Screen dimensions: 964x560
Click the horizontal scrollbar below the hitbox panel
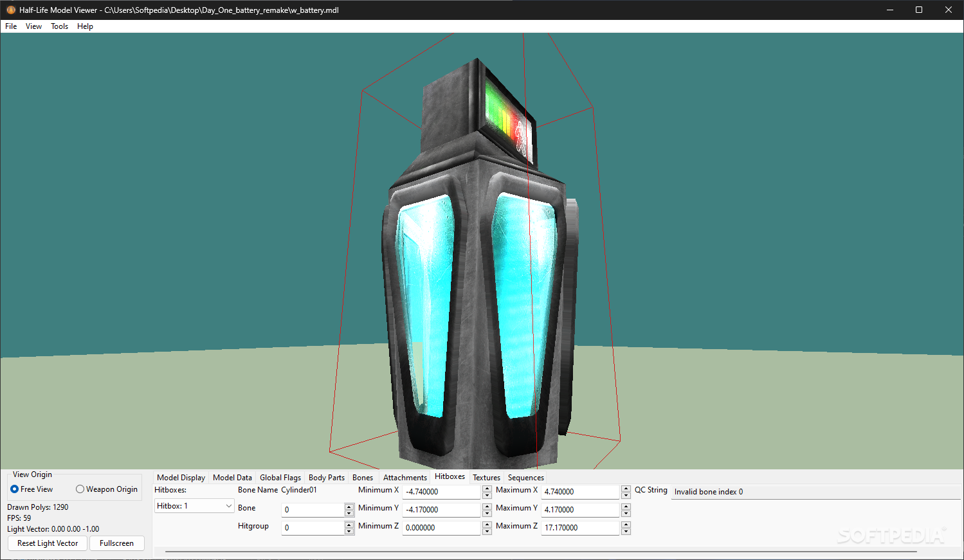540,552
